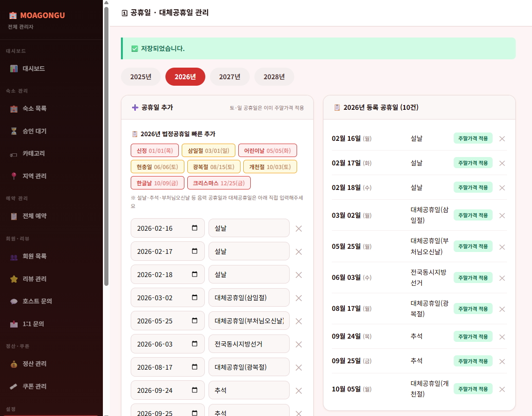This screenshot has width=532, height=416.
Task: Switch to the 2027년 year tab
Action: tap(229, 77)
